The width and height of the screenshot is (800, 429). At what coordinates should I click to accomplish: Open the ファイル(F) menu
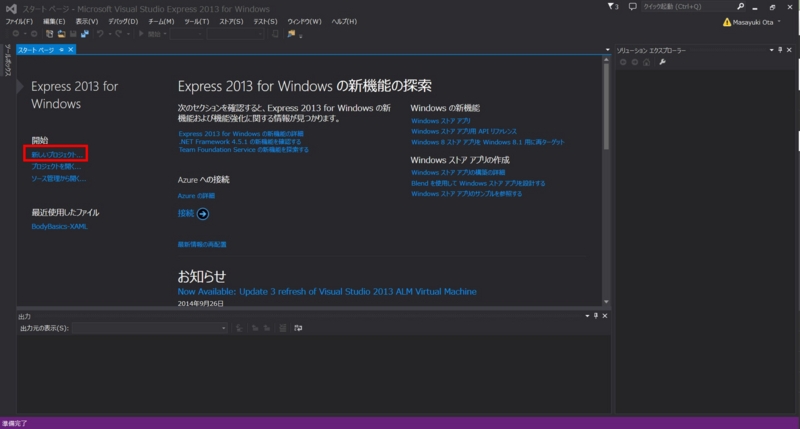[x=19, y=21]
